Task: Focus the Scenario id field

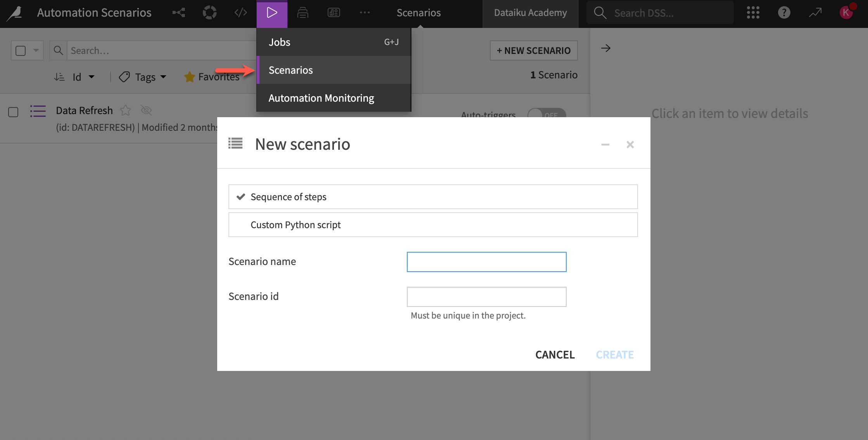Action: (x=486, y=297)
